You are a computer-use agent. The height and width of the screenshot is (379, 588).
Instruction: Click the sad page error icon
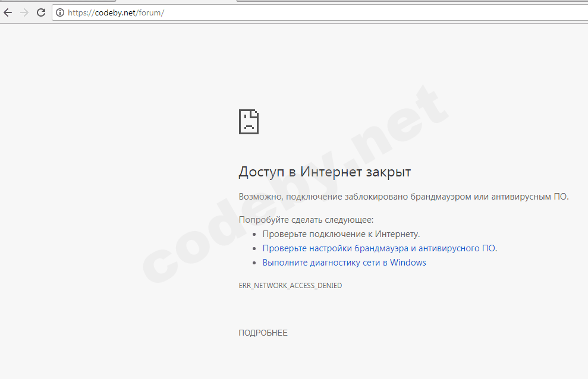tap(249, 122)
